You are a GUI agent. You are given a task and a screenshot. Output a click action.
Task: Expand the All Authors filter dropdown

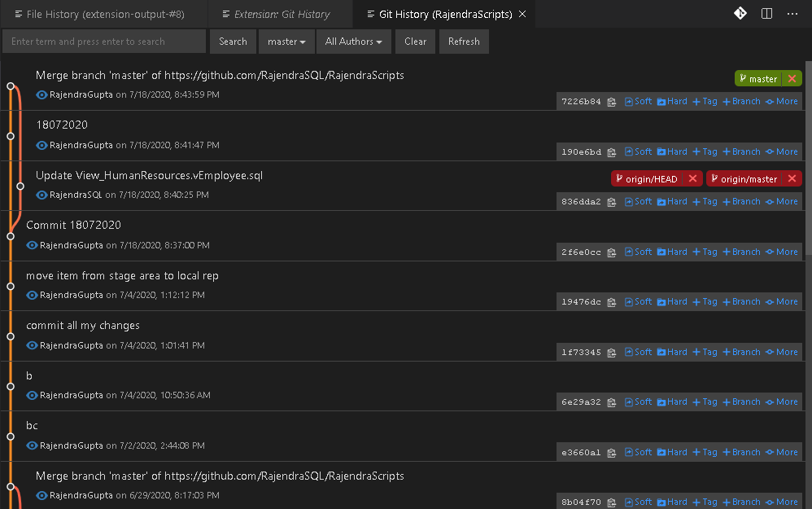pos(353,42)
